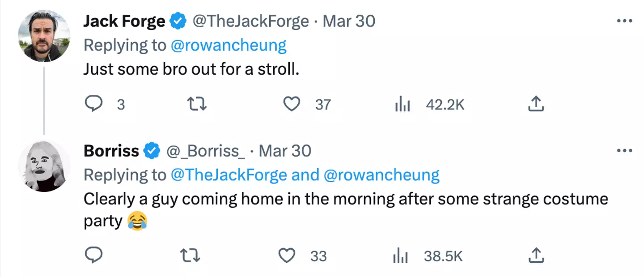View analytics for Borriss's tweet
This screenshot has width=644, height=277.
coord(401,256)
